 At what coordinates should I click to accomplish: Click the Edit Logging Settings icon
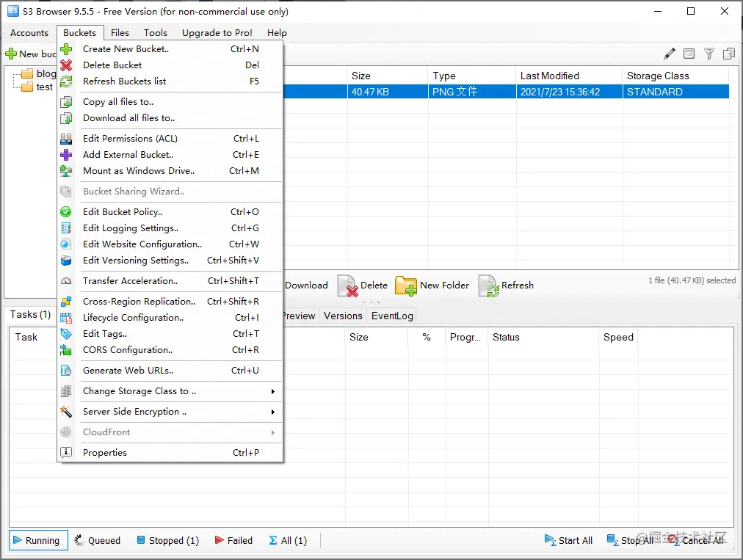(66, 228)
